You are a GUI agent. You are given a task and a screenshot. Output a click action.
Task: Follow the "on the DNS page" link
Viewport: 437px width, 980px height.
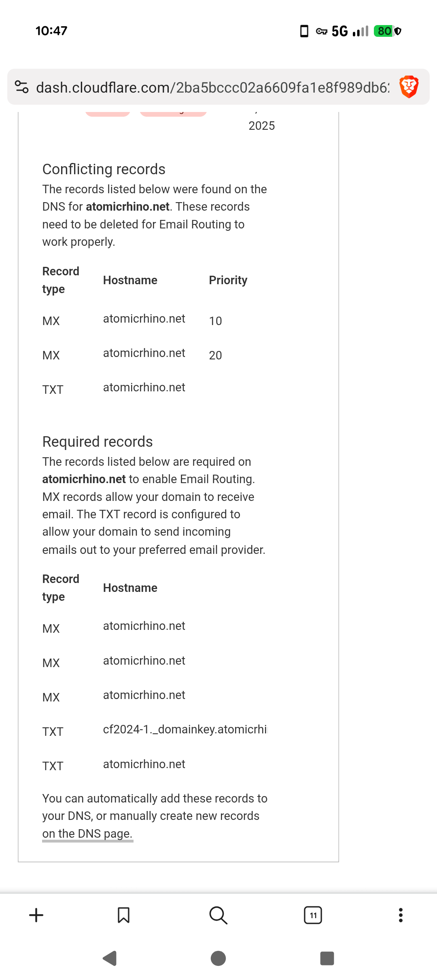tap(87, 834)
